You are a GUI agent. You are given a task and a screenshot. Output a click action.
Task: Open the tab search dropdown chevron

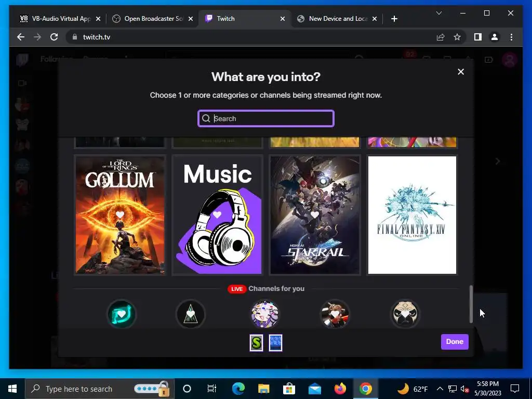(438, 13)
